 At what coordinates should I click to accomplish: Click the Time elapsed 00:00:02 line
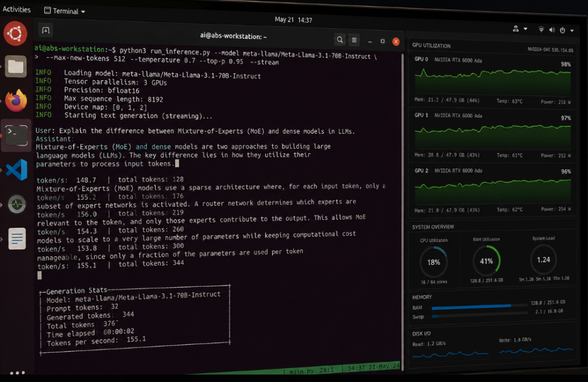90,333
